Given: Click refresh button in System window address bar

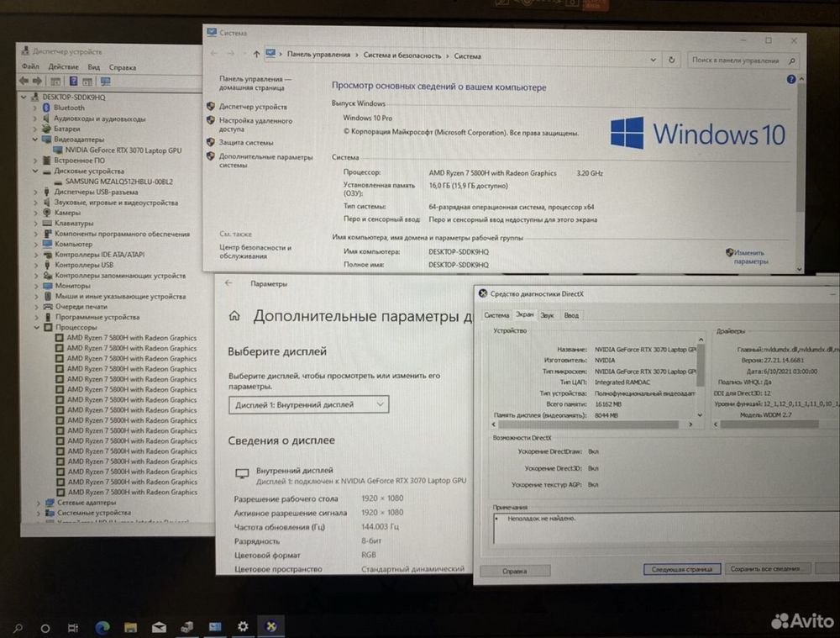Looking at the screenshot, I should [x=671, y=60].
